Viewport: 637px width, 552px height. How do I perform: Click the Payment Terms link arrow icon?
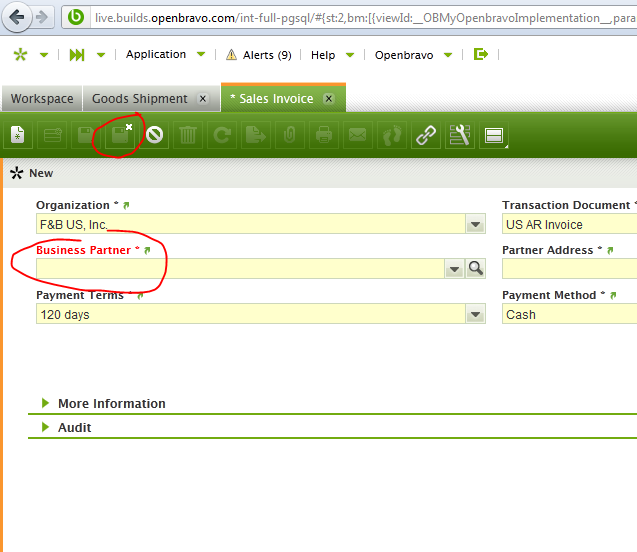[x=141, y=295]
